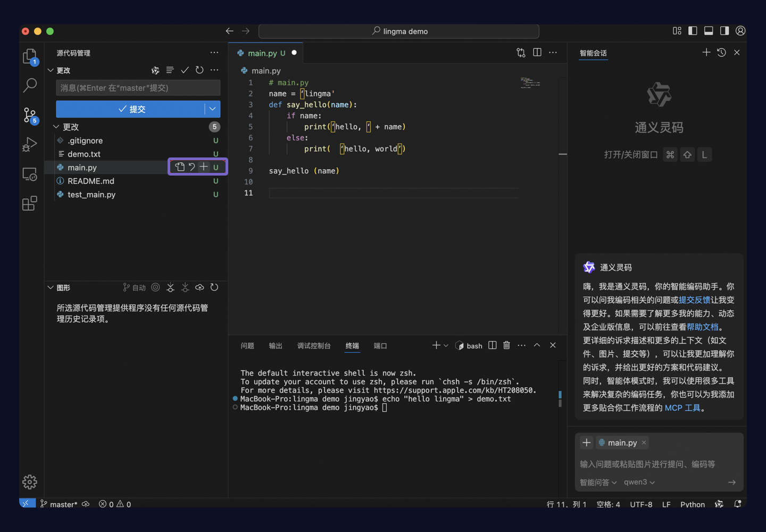Switch to 问题 panel tab

[247, 346]
